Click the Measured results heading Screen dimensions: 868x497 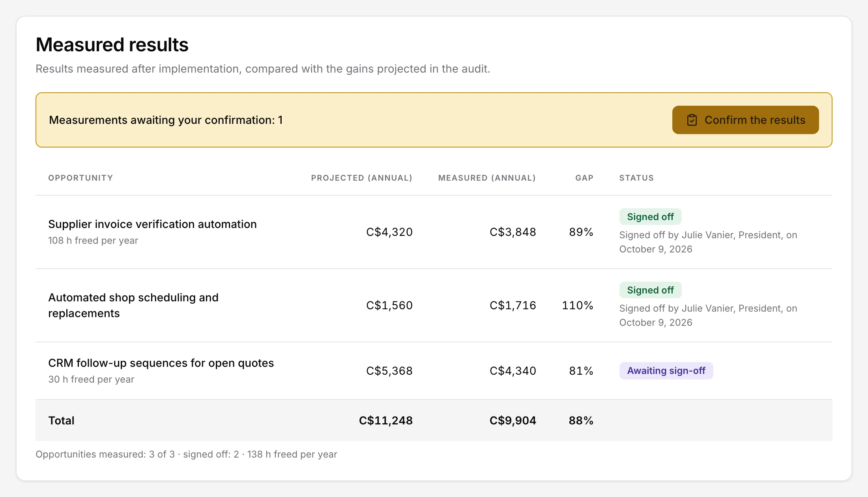coord(112,45)
